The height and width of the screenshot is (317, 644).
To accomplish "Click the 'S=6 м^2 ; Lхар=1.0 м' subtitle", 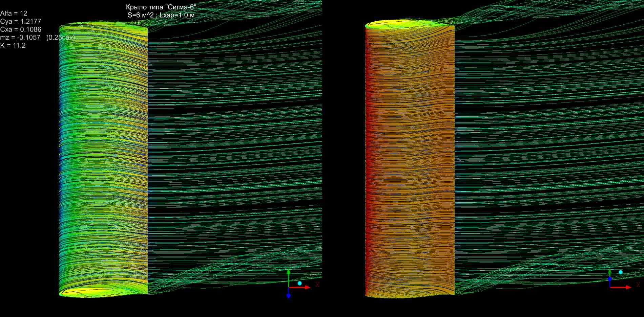I will click(161, 15).
